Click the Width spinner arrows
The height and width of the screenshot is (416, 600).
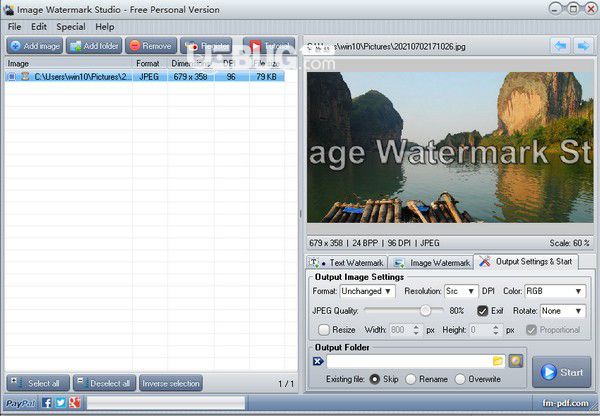pyautogui.click(x=416, y=330)
